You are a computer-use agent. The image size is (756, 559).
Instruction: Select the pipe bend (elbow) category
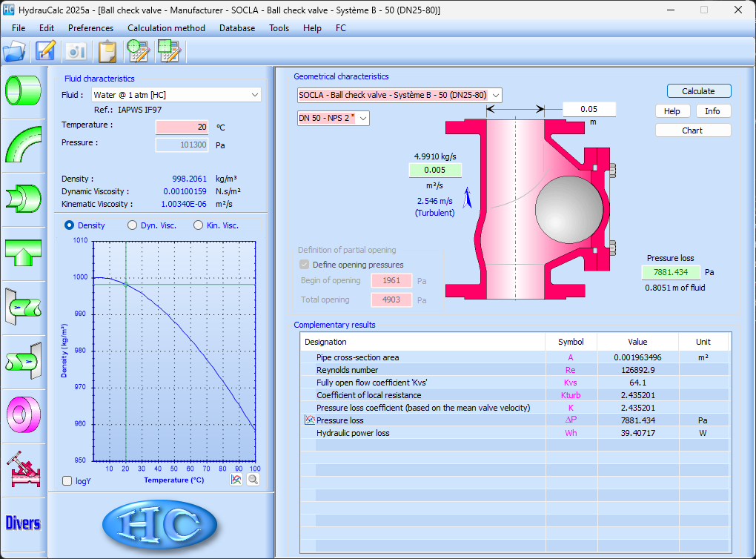23,144
